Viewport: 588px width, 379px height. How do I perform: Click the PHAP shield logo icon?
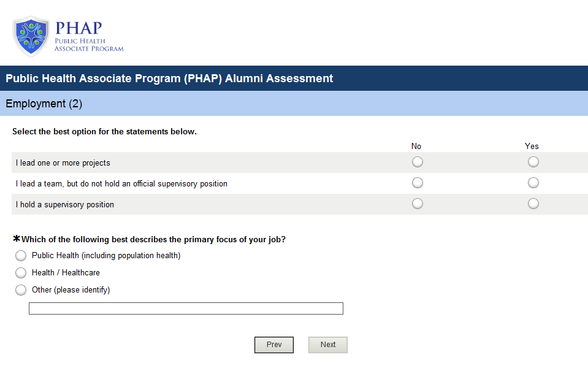tap(31, 36)
